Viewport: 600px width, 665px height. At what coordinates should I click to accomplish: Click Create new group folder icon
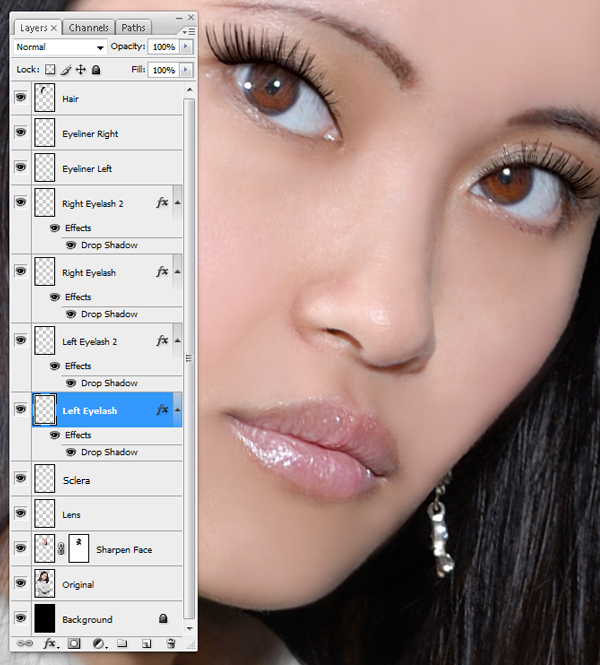[x=122, y=643]
